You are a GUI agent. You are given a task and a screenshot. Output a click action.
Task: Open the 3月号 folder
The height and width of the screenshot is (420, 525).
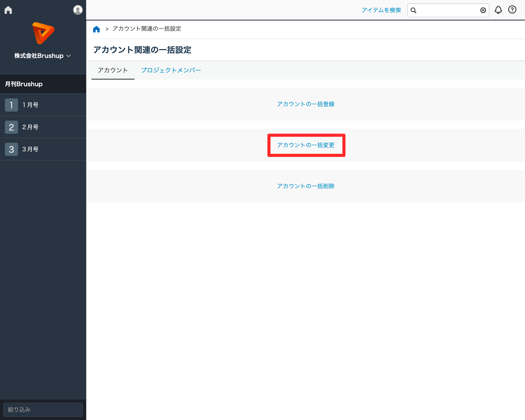43,149
